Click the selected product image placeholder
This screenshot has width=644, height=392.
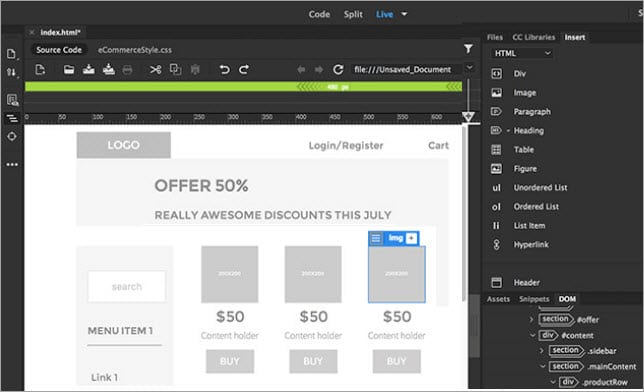(x=396, y=274)
